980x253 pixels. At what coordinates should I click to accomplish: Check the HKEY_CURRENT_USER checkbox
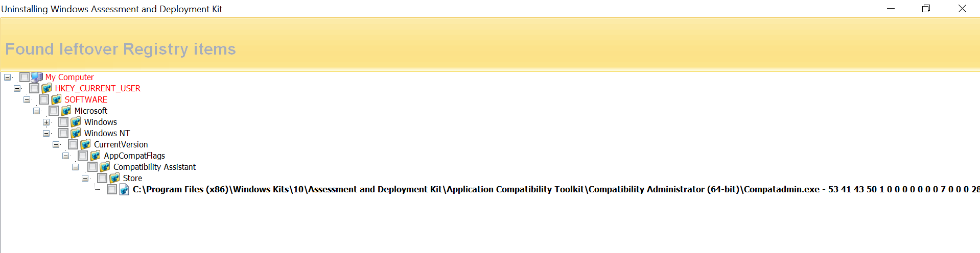(34, 88)
